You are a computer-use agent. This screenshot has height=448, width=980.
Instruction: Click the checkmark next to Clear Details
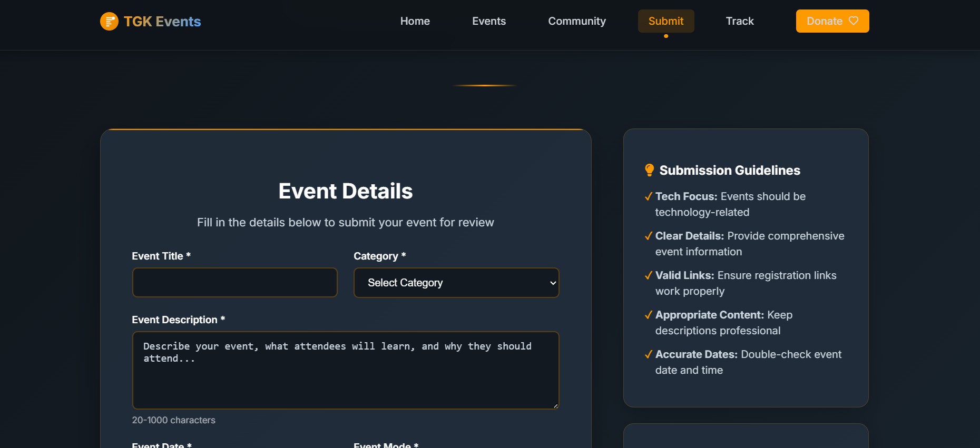[649, 236]
